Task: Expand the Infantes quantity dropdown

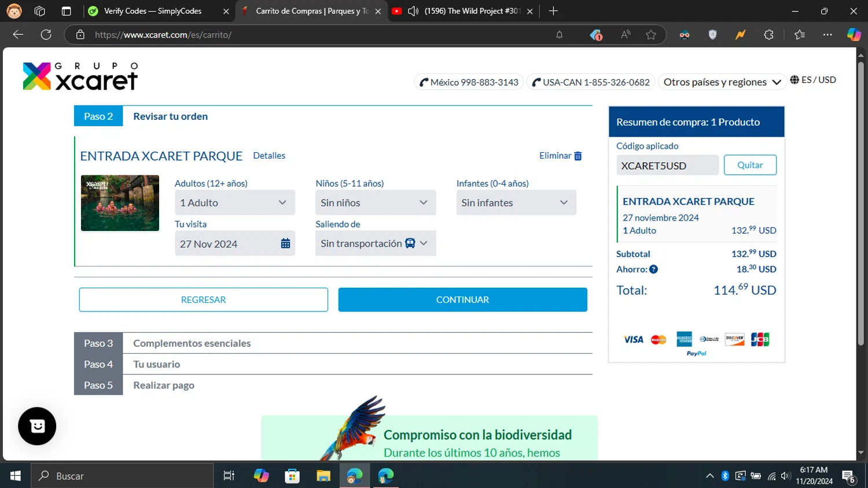Action: [x=516, y=203]
